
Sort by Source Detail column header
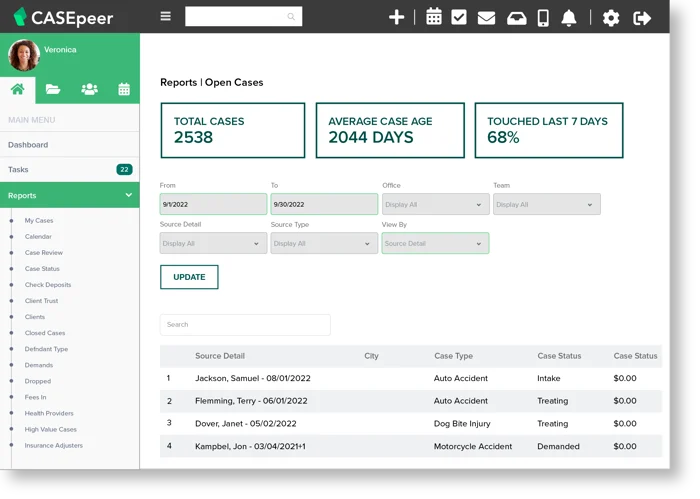click(x=220, y=356)
